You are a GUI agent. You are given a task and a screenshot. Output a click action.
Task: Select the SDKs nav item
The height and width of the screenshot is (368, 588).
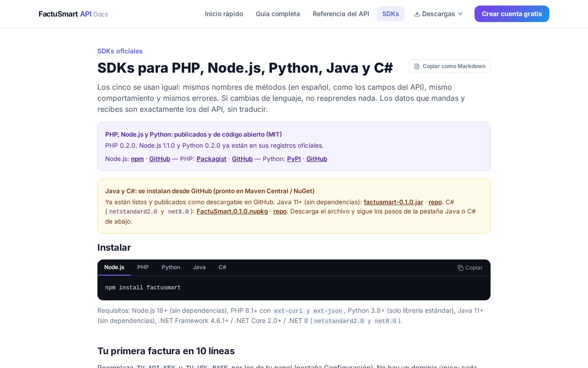click(x=390, y=14)
